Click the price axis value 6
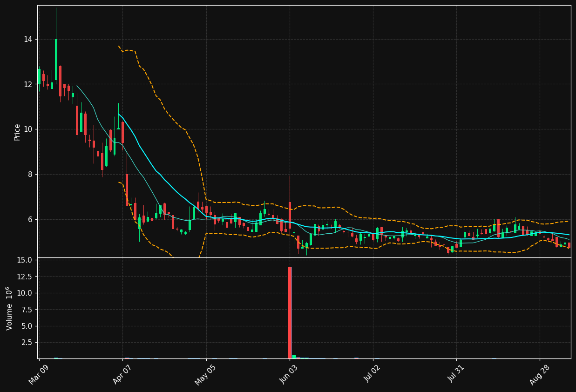 [x=30, y=219]
